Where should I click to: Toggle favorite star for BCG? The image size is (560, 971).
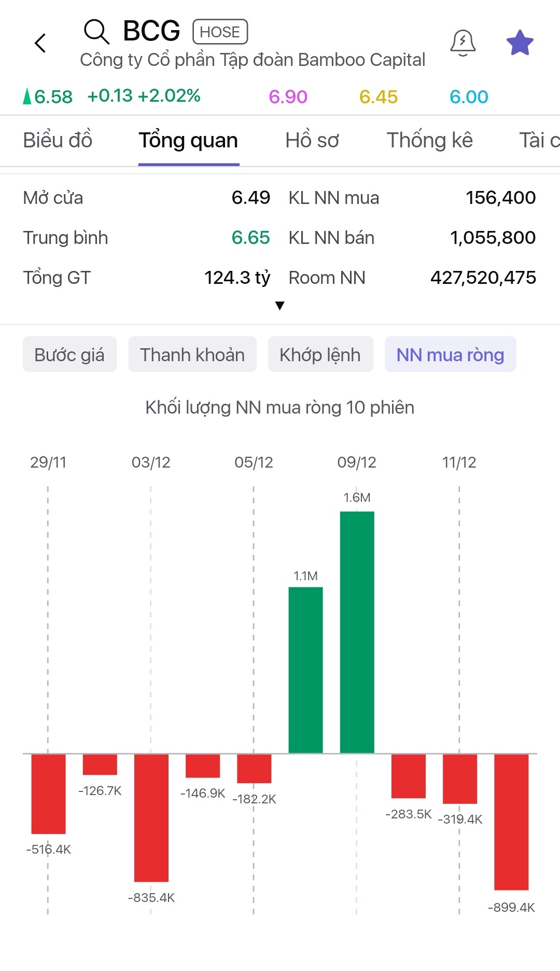pos(520,43)
